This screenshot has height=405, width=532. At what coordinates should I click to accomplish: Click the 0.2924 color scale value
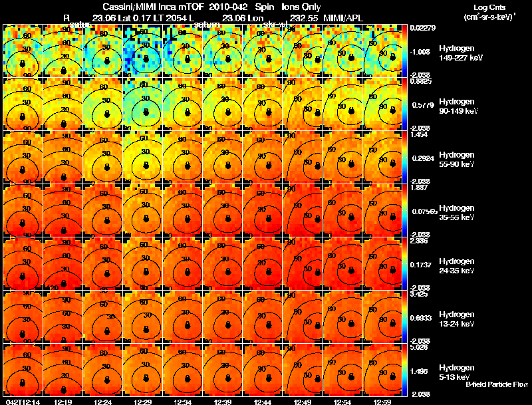pyautogui.click(x=423, y=158)
